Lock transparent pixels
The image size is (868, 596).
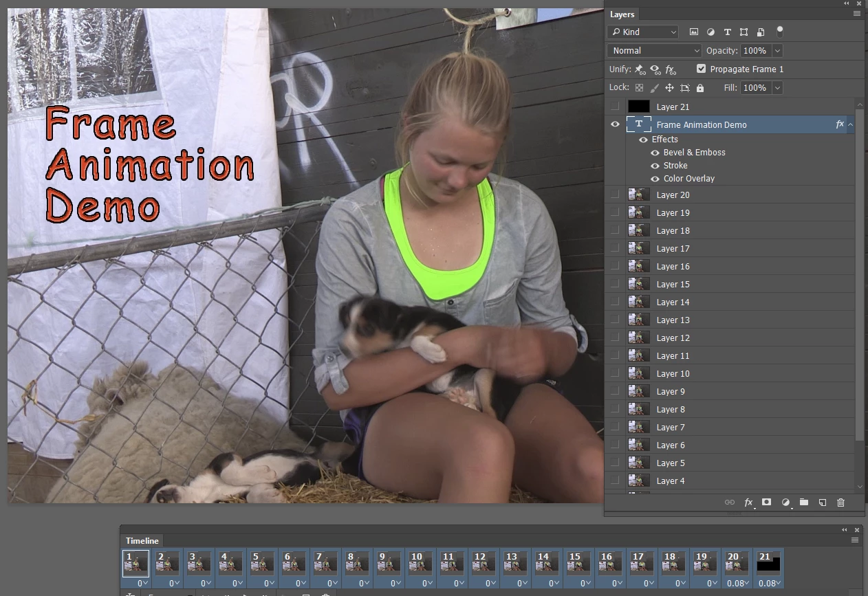click(x=639, y=88)
